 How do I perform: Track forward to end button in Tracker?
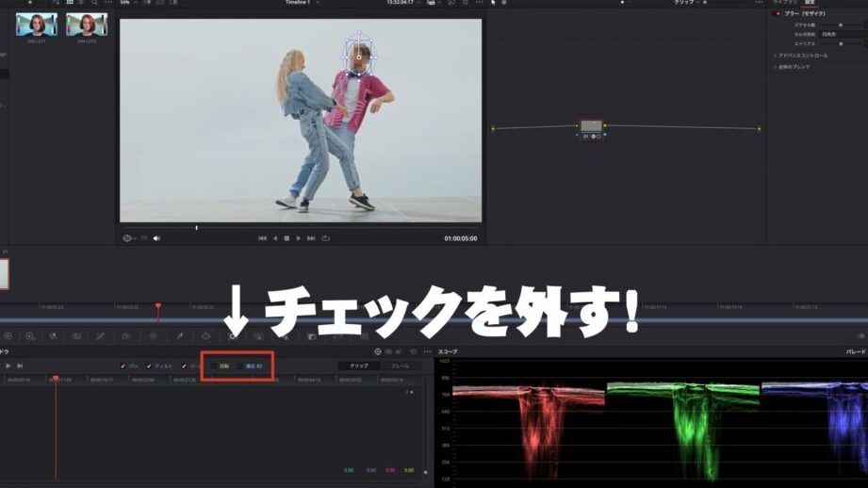click(20, 366)
